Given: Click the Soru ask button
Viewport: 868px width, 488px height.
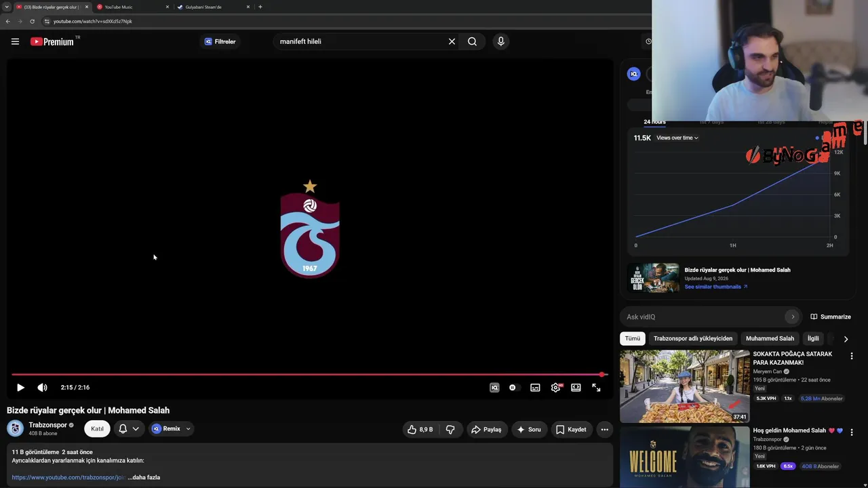Looking at the screenshot, I should [x=529, y=430].
